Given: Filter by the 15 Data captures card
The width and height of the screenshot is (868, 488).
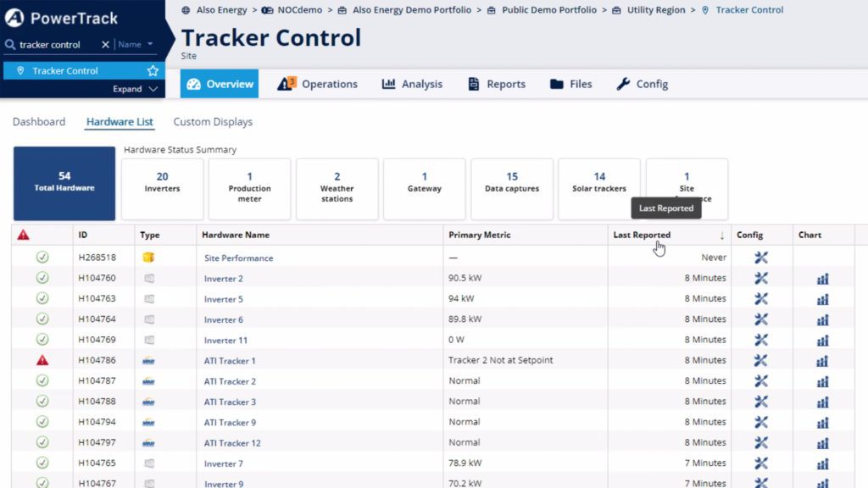Looking at the screenshot, I should 512,189.
